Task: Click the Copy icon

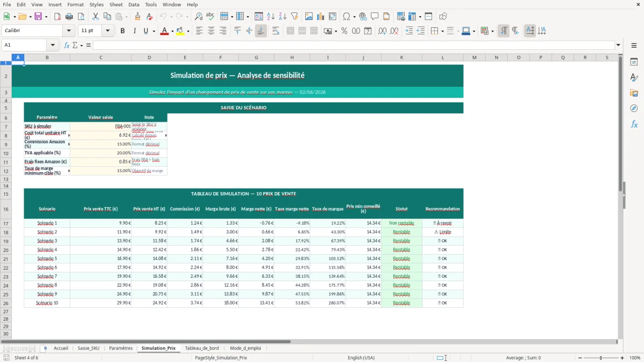Action: point(107,16)
